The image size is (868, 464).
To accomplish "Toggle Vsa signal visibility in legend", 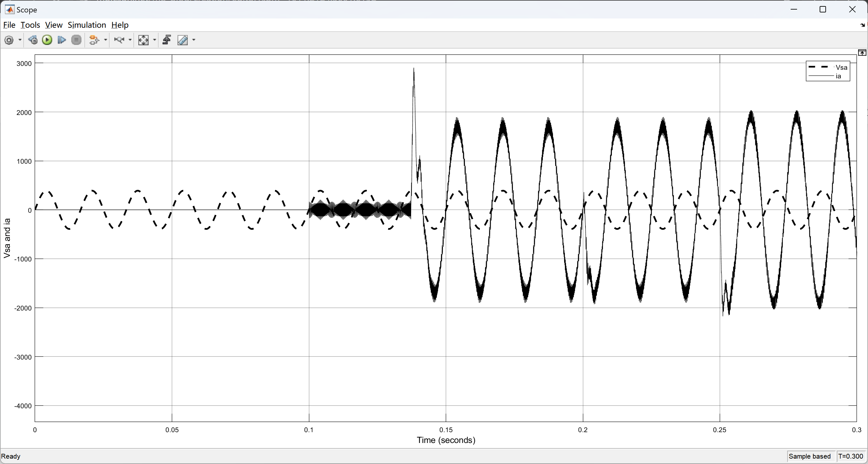I will click(841, 68).
